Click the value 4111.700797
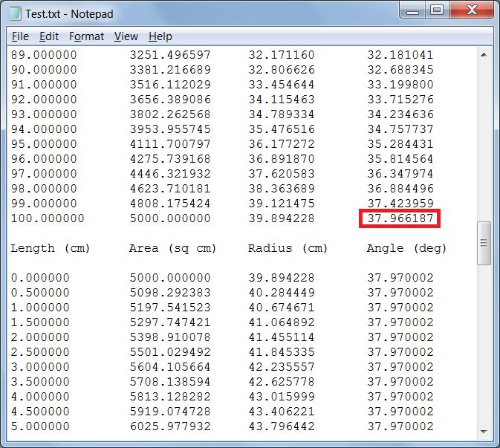Viewport: 500px width, 448px height. click(x=170, y=144)
